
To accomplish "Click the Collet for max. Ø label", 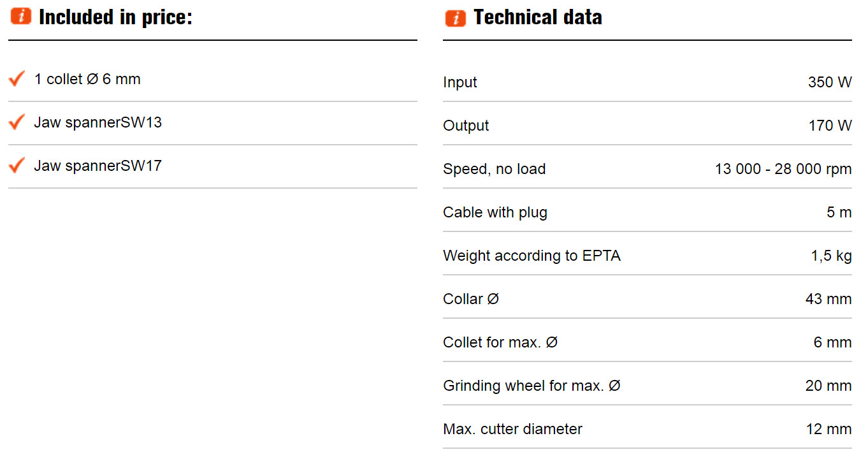I will tap(500, 342).
